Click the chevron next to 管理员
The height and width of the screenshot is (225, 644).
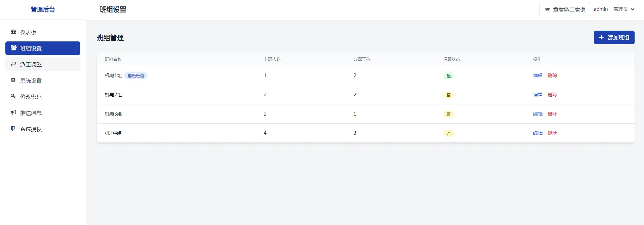tap(634, 9)
